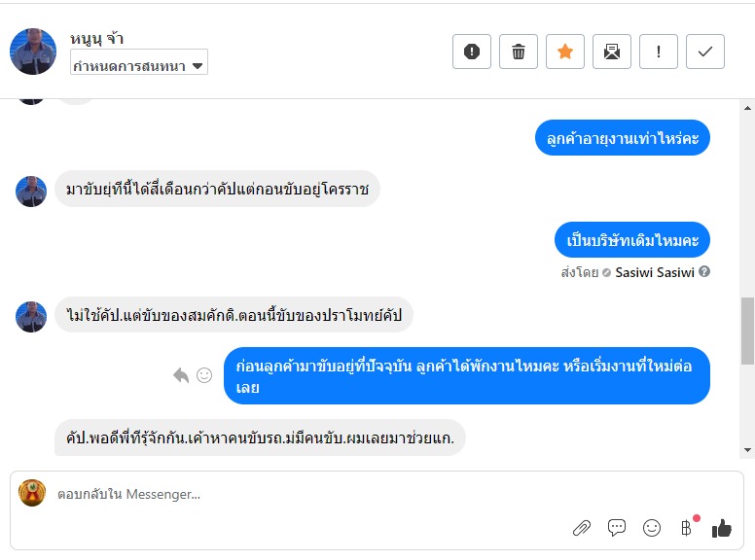Click help question mark beside Sasiwi Sasiwi
755x560 pixels.
click(704, 272)
